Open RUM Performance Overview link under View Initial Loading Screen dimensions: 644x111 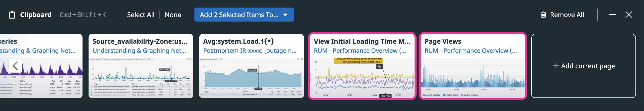click(x=360, y=51)
